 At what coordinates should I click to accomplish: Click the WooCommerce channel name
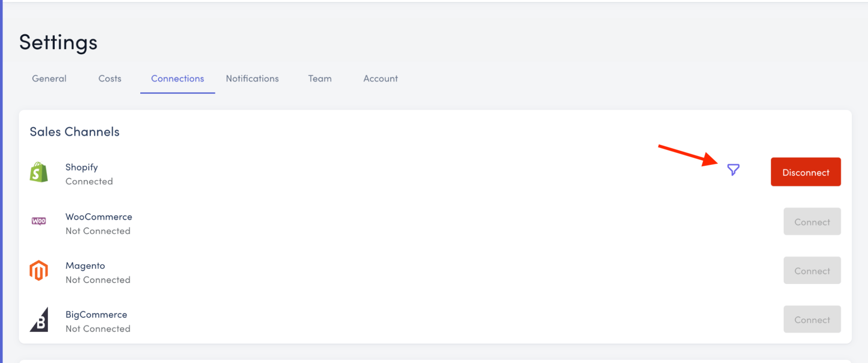click(x=99, y=217)
